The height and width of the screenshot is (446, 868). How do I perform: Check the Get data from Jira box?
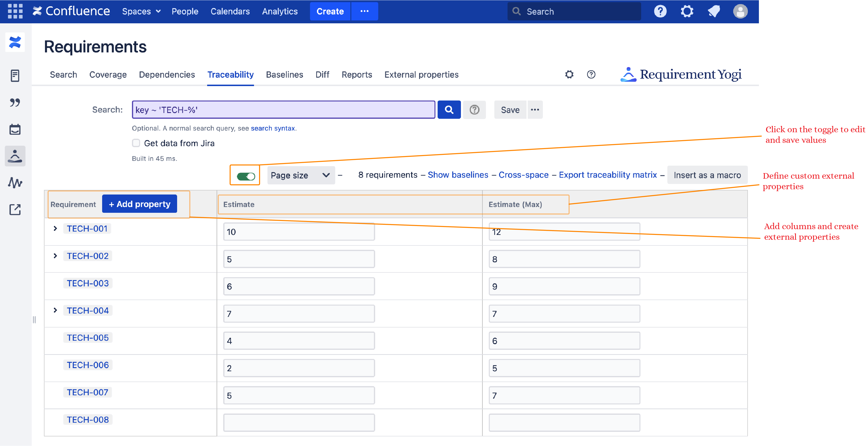pos(136,143)
